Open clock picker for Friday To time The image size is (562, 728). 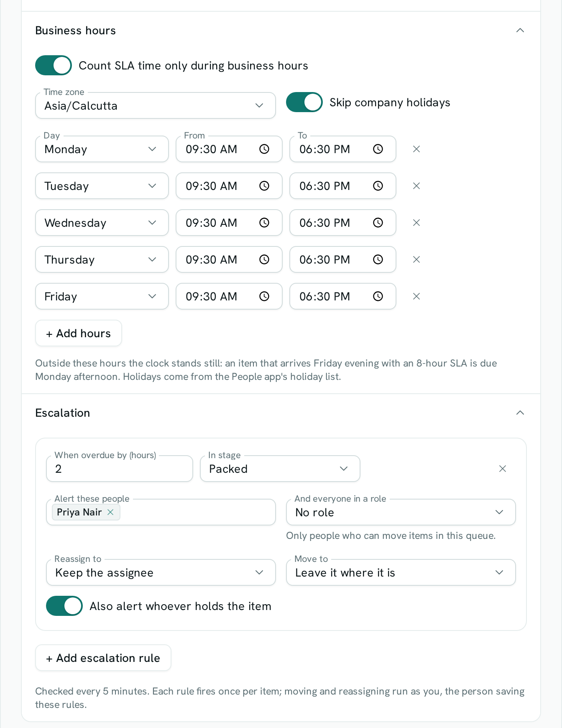point(378,296)
